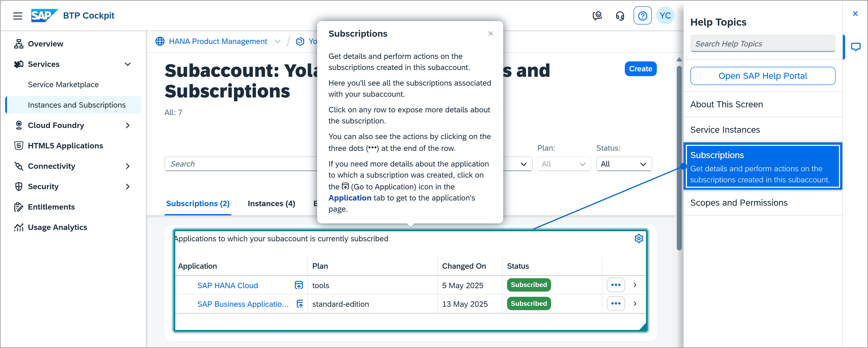Click the main Search field
The height and width of the screenshot is (348, 868).
coord(240,164)
